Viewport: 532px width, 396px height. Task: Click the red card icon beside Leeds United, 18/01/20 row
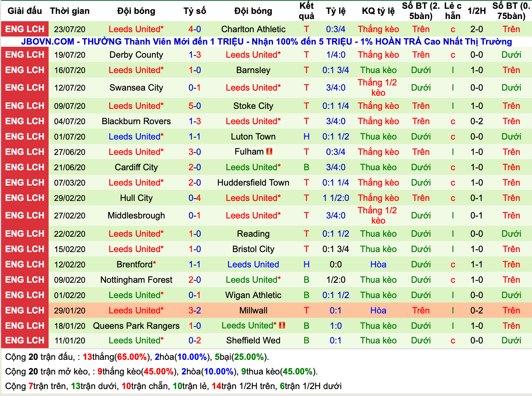282,325
